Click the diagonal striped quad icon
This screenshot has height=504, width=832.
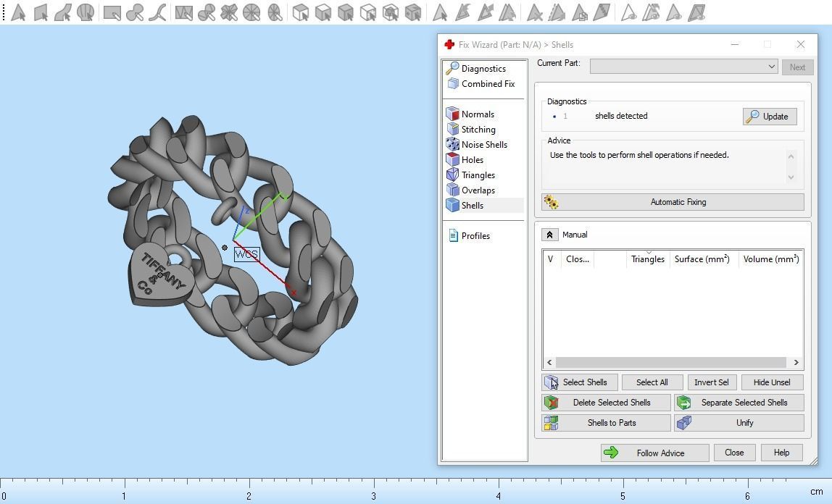tap(602, 12)
